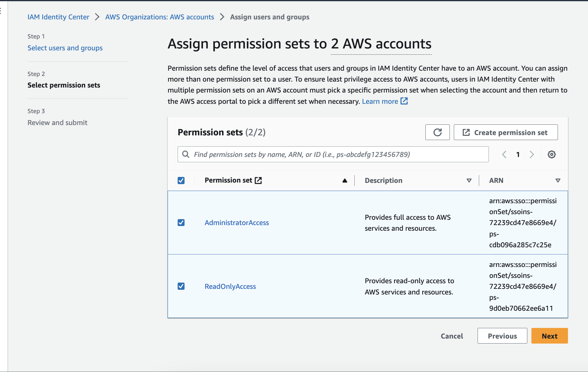Uncheck the AdministratorAccess permission set
Image resolution: width=588 pixels, height=372 pixels.
(181, 223)
